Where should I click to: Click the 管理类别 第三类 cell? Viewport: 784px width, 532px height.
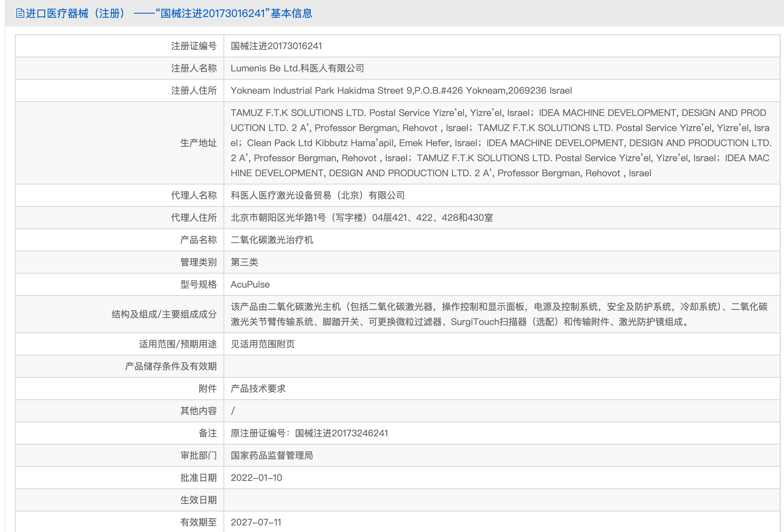[244, 262]
